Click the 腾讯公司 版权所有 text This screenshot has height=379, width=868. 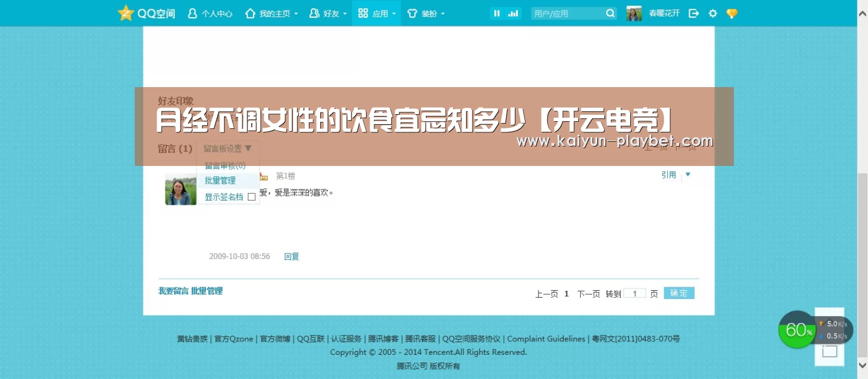coord(428,366)
